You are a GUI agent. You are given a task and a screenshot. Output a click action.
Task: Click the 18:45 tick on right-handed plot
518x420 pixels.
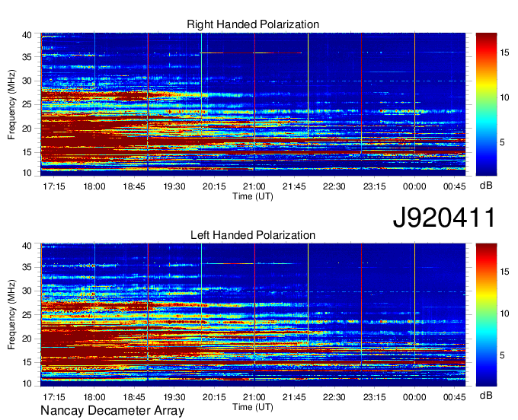pos(134,186)
